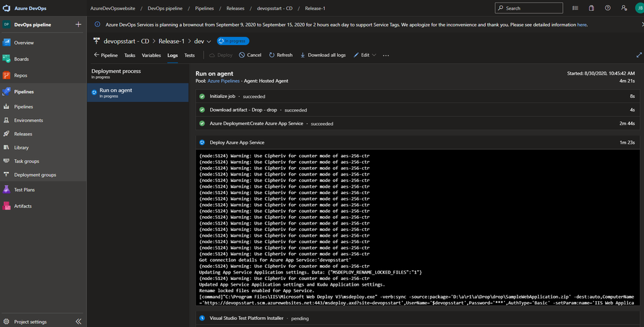Open the Help question mark icon
Viewport: 644px width, 327px height.
608,8
